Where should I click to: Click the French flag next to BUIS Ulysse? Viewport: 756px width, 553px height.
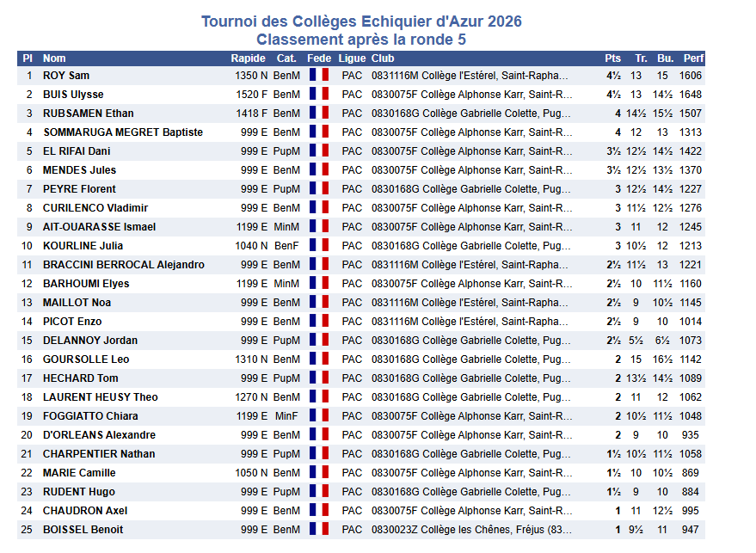tap(319, 94)
